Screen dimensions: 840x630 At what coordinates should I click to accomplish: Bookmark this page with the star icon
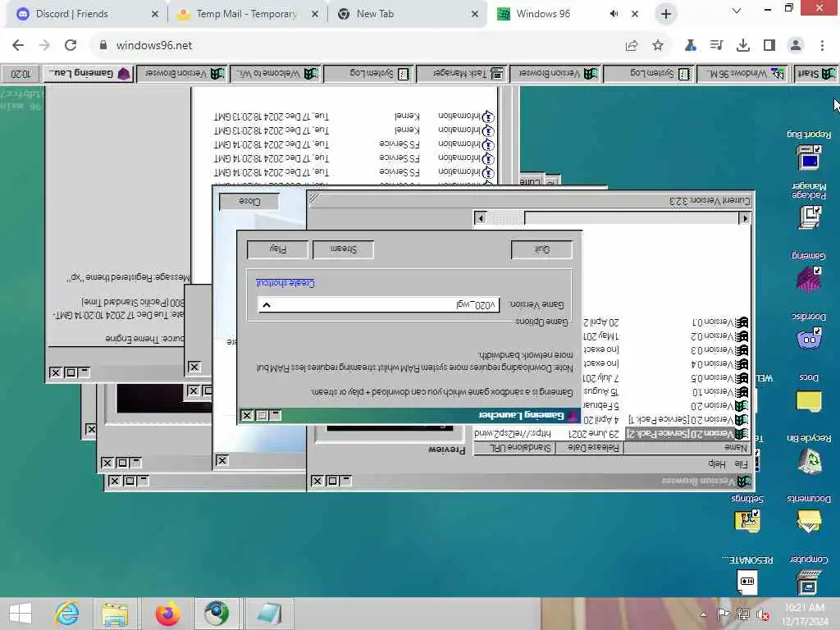click(x=658, y=46)
